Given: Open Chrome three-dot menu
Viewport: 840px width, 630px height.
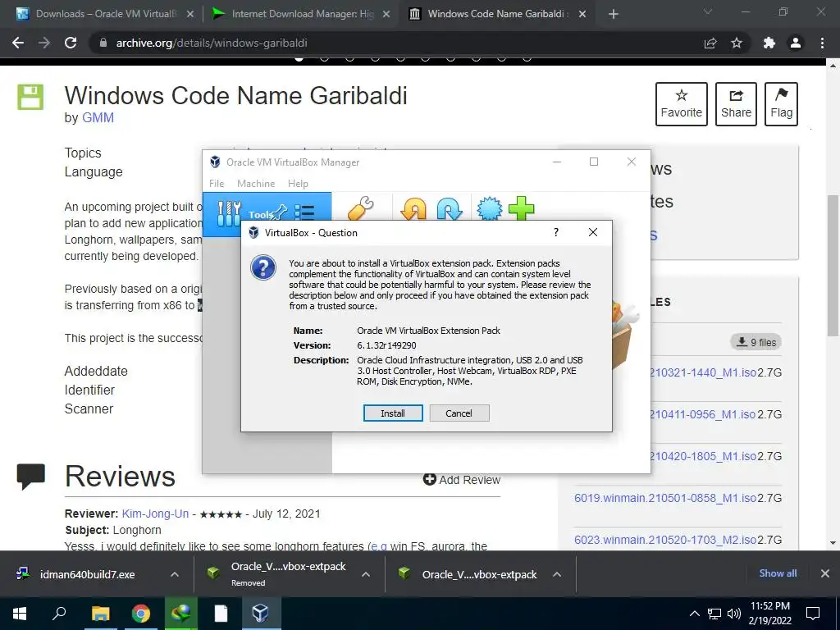Looking at the screenshot, I should coord(822,43).
